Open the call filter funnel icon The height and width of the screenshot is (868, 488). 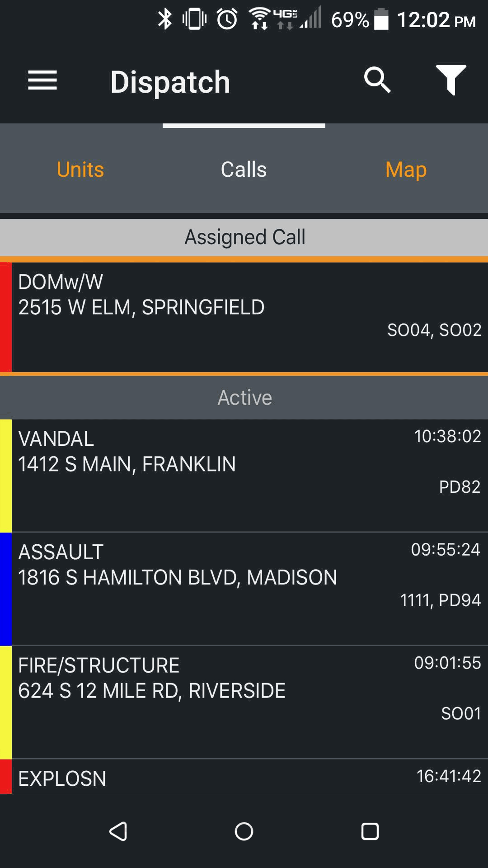tap(450, 80)
